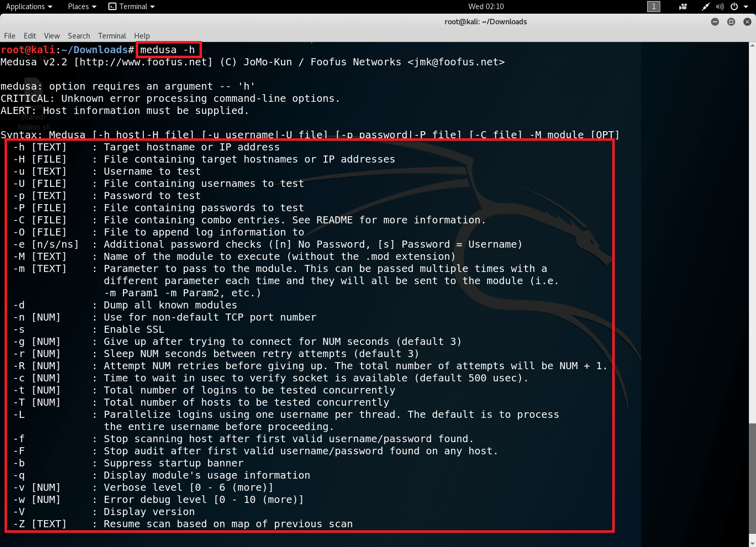Click '-L' Parallelize logins line
This screenshot has width=756, height=547.
[286, 420]
